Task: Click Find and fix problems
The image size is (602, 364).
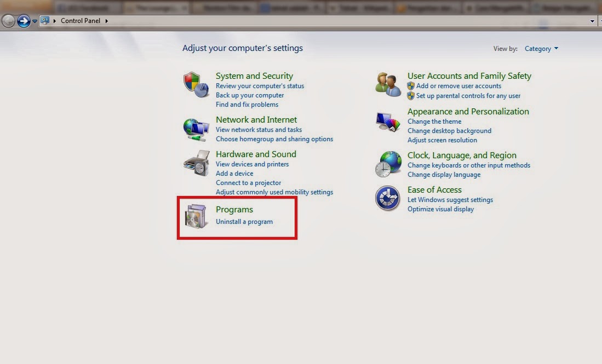Action: click(247, 105)
